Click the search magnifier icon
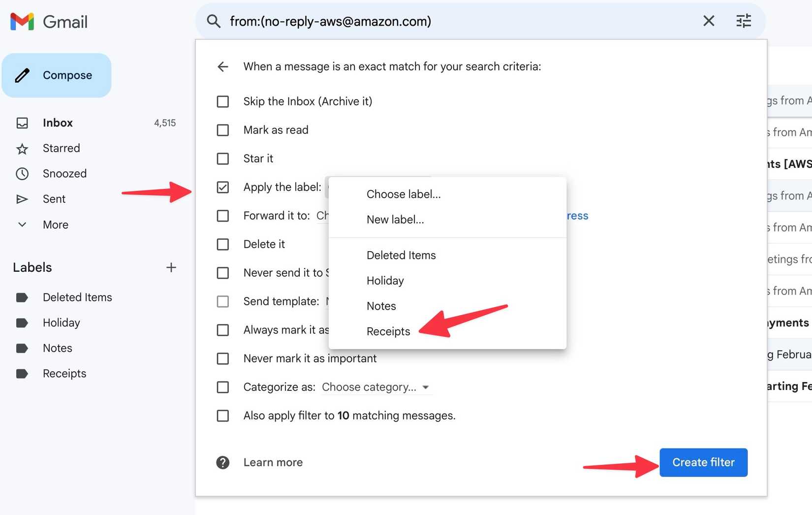Image resolution: width=812 pixels, height=515 pixels. [x=214, y=21]
